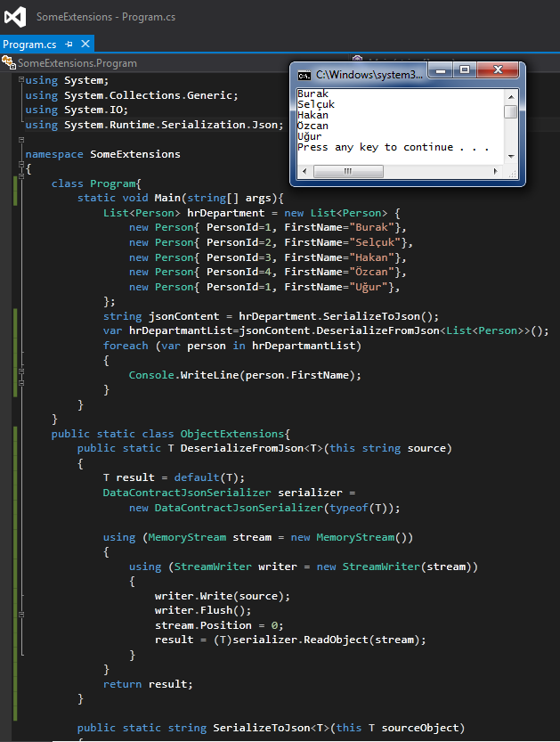Screen dimensions: 560x742
Task: Click the Visual Studio logo icon
Action: tap(15, 17)
